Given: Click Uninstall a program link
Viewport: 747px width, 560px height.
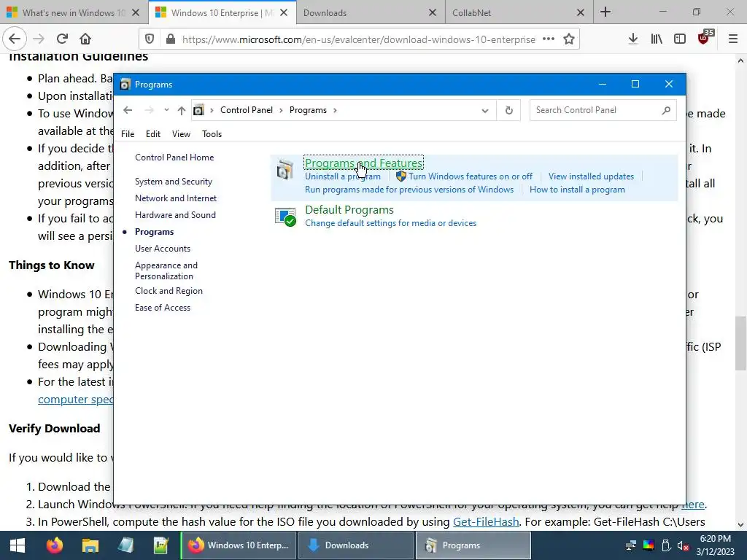Looking at the screenshot, I should coord(343,176).
